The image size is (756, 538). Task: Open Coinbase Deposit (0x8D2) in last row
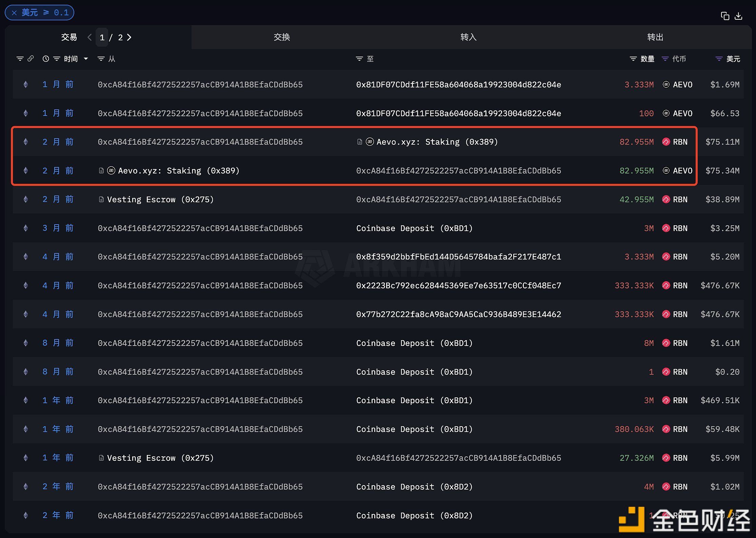tap(414, 516)
